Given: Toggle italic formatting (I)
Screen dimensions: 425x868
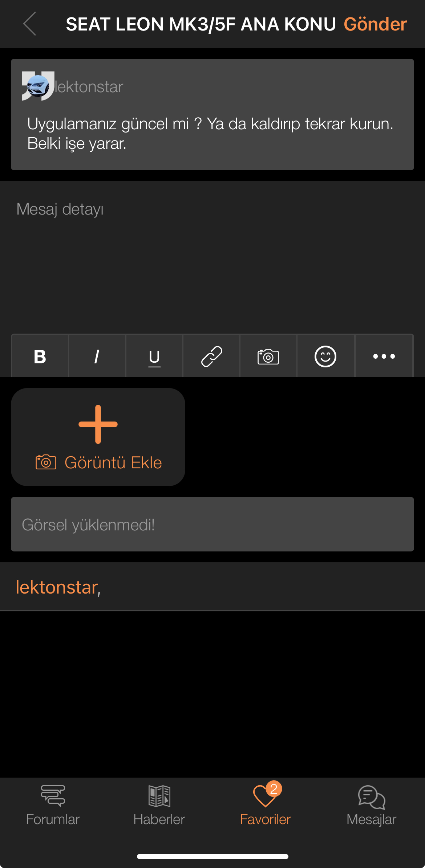Looking at the screenshot, I should [97, 356].
